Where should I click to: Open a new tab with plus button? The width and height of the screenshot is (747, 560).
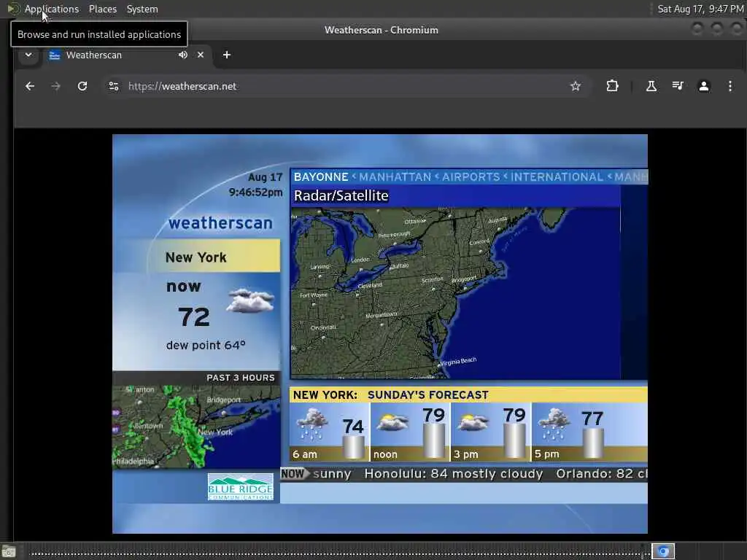click(227, 55)
